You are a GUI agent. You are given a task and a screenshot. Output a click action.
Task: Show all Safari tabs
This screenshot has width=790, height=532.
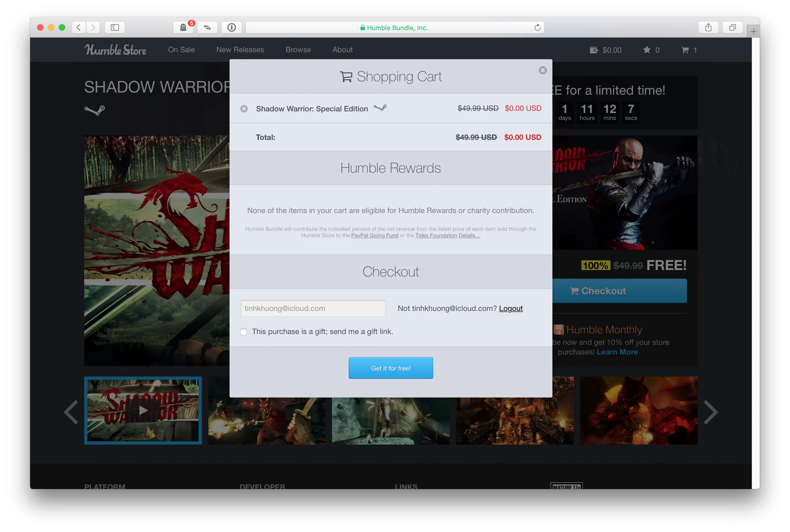click(732, 27)
